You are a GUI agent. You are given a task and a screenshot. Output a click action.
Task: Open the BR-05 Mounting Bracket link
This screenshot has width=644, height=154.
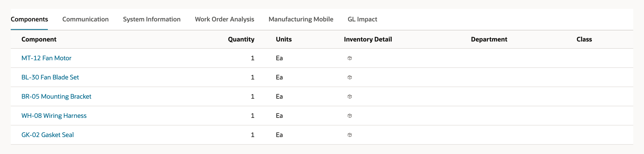coord(56,97)
